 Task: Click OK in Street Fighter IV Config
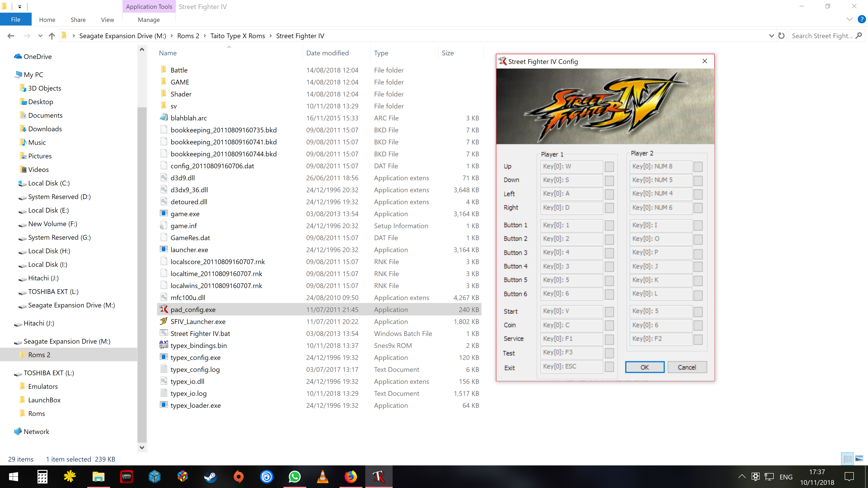645,367
